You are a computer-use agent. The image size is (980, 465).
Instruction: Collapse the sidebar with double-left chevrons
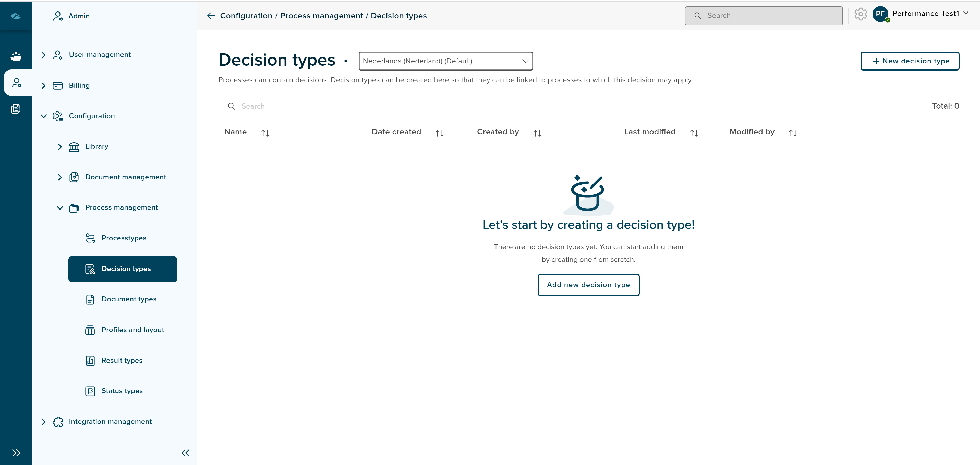[x=185, y=453]
